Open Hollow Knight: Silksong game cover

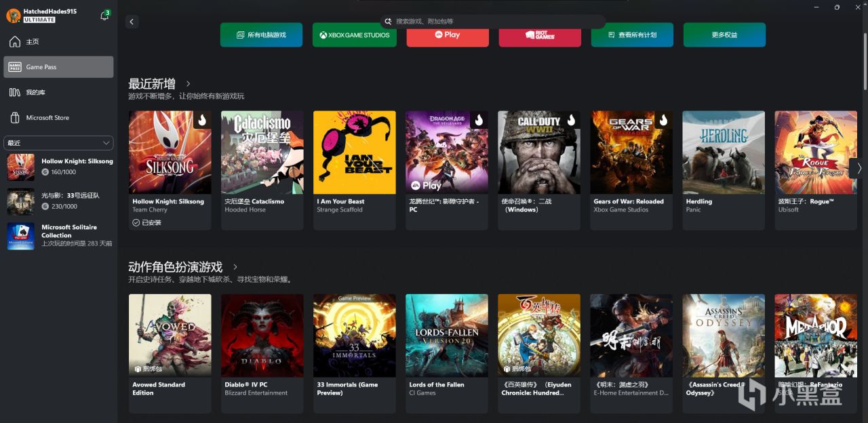(170, 153)
